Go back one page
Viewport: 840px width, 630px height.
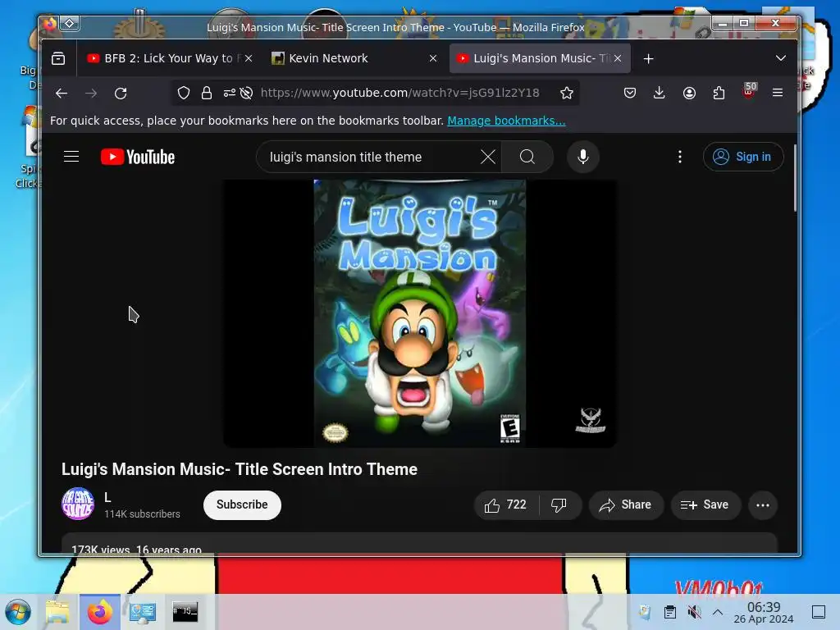coord(62,94)
